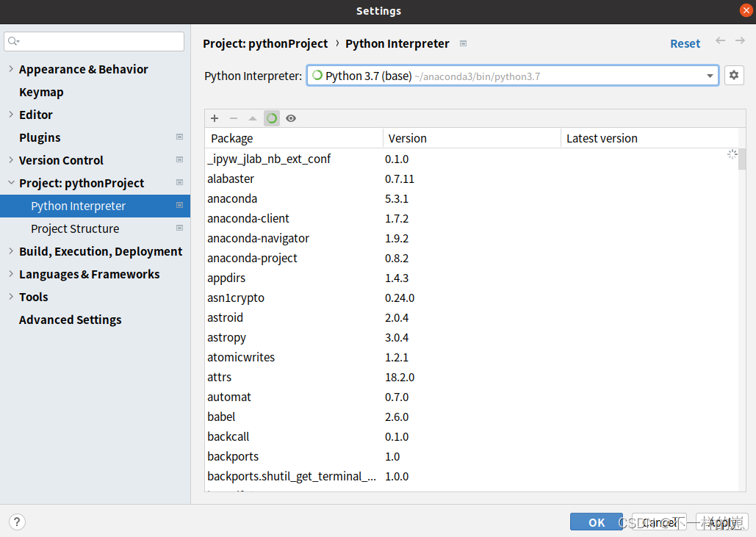Image resolution: width=756 pixels, height=537 pixels.
Task: Click the install package plus icon
Action: (215, 118)
